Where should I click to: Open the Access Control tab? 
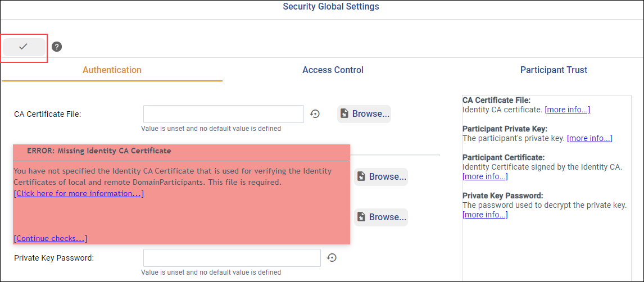tap(333, 70)
